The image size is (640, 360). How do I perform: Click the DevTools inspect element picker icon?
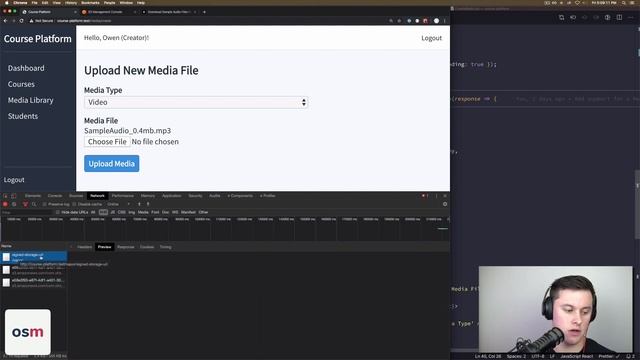pos(5,196)
